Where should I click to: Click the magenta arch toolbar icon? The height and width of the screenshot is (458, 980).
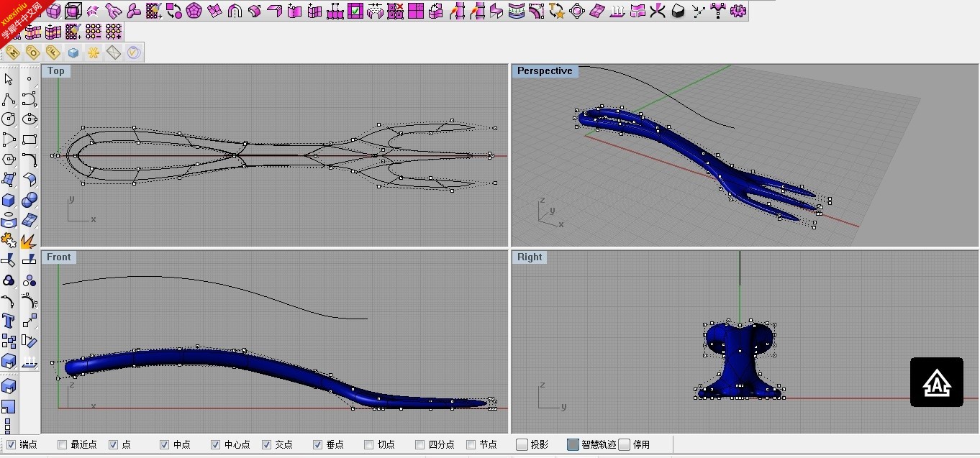tap(234, 11)
